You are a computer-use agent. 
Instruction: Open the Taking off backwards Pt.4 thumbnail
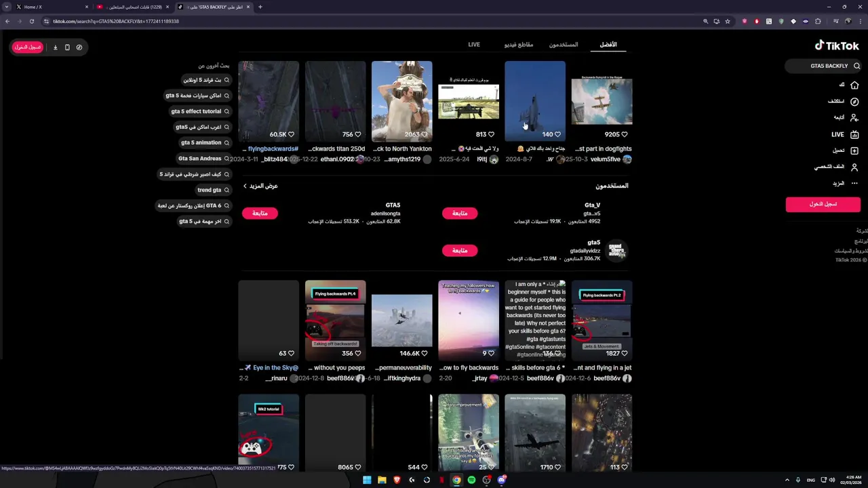click(x=335, y=320)
